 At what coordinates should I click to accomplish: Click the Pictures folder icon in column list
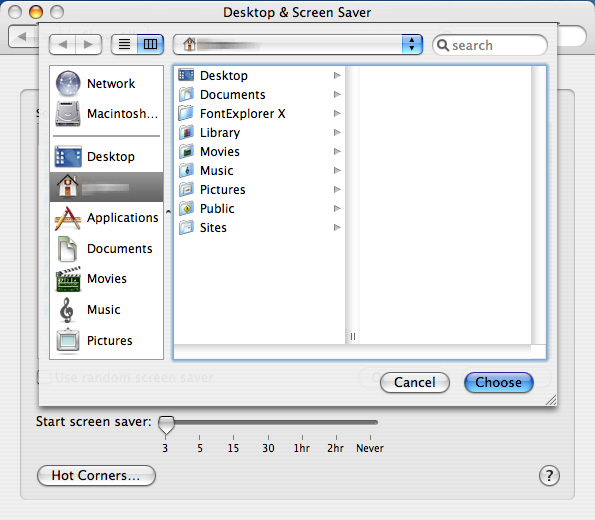click(x=186, y=189)
